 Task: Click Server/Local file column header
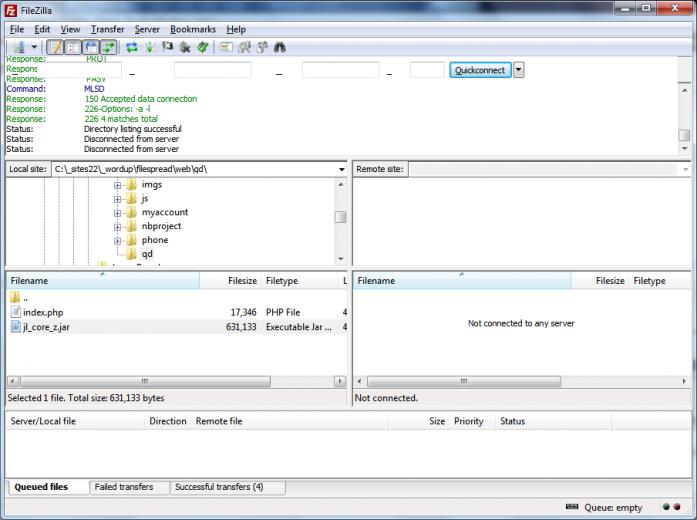(x=76, y=421)
